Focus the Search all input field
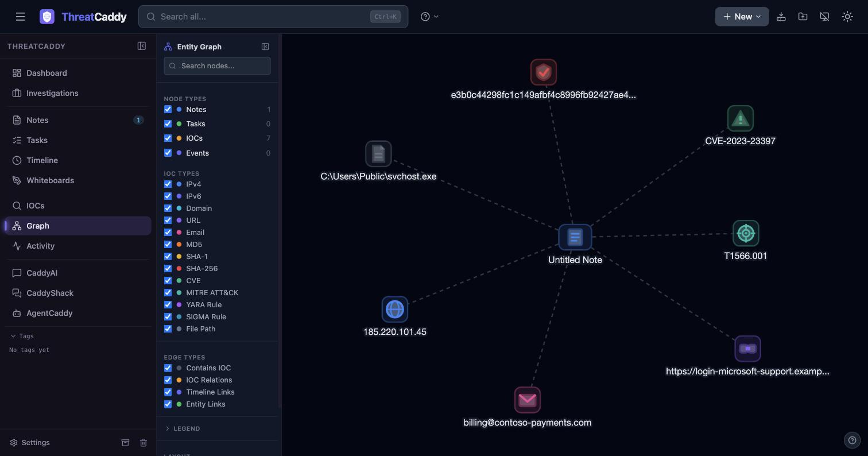The image size is (868, 456). click(273, 17)
